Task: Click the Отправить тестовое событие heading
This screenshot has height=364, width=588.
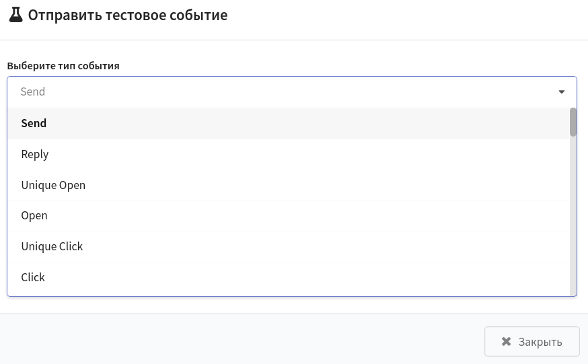Action: pyautogui.click(x=128, y=15)
